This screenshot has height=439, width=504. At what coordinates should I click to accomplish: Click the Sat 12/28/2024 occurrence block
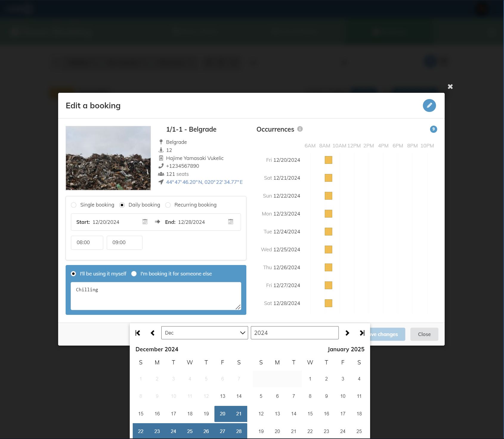tap(328, 303)
